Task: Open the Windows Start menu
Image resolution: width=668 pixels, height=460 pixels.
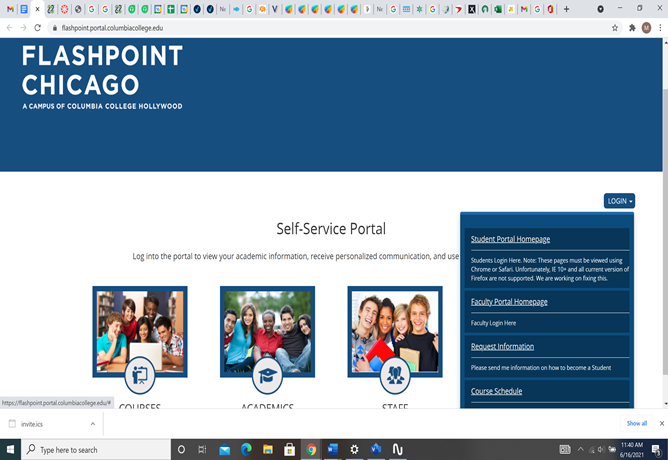Action: click(x=10, y=450)
